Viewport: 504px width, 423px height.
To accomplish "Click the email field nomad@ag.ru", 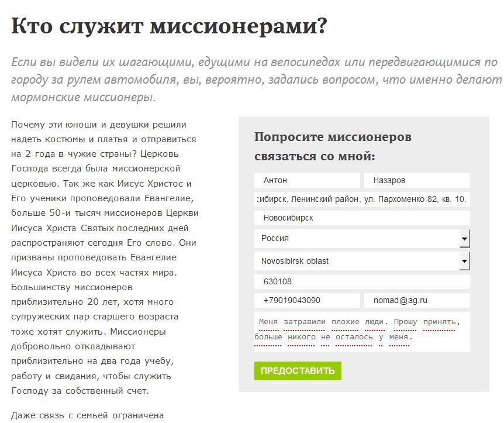I will point(417,300).
